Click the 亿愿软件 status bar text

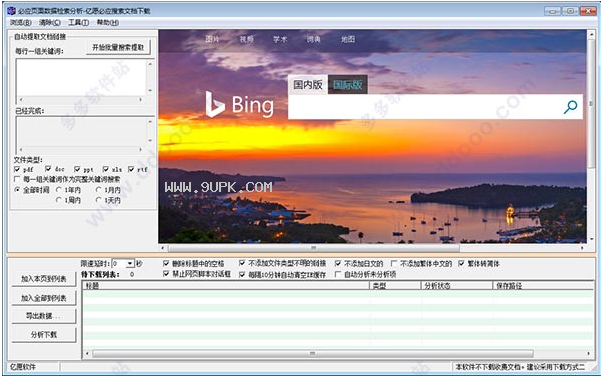tap(23, 367)
